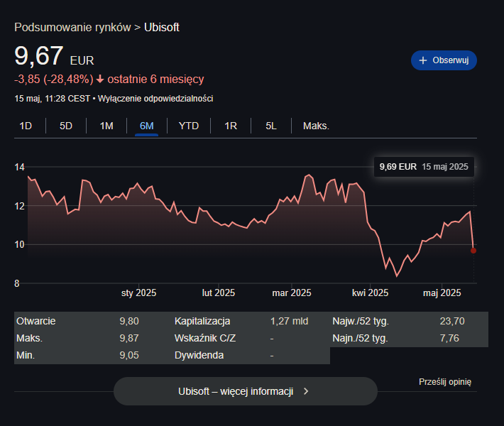Select the 6M chart range tab
The image size is (504, 426).
click(x=146, y=126)
